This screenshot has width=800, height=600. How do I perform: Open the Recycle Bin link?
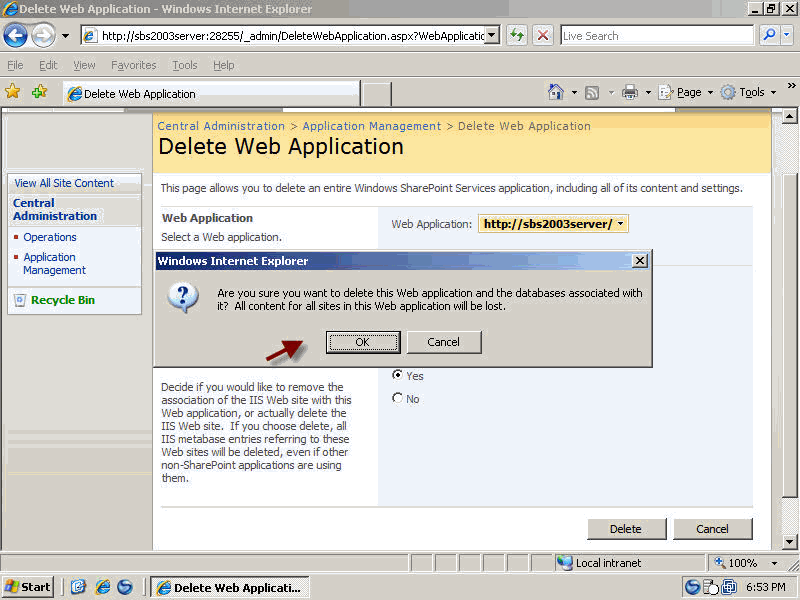(x=63, y=300)
